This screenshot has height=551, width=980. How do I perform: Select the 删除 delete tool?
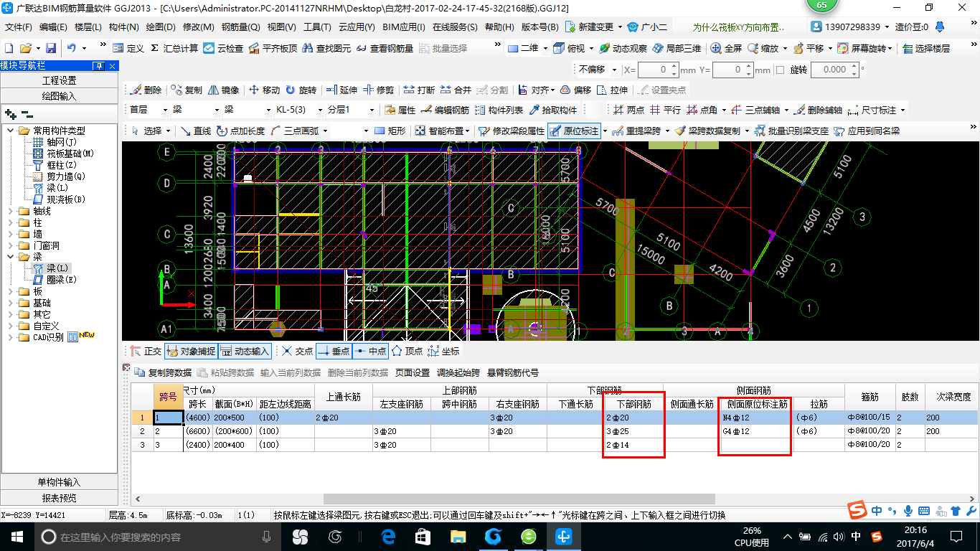pyautogui.click(x=146, y=90)
